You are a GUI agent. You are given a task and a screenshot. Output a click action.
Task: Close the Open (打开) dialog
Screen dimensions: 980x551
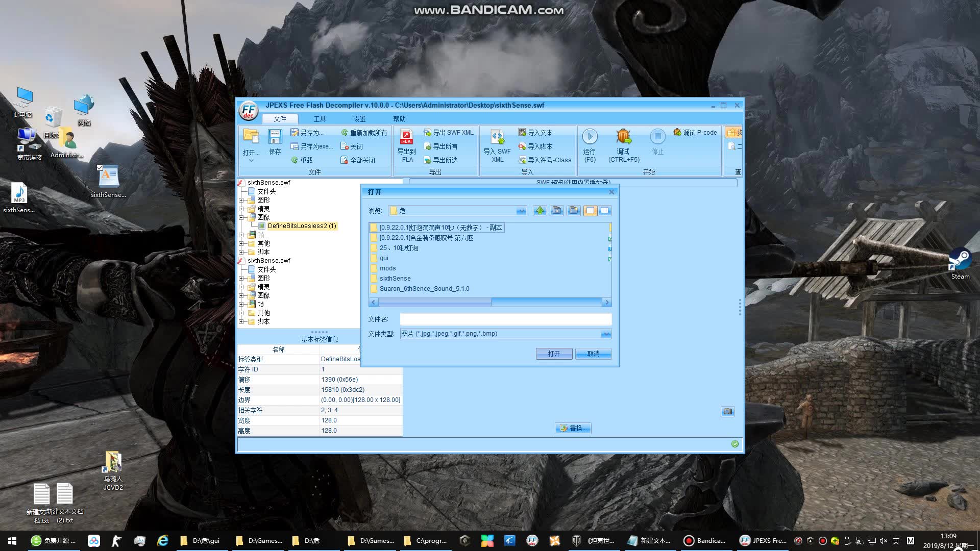click(x=612, y=192)
